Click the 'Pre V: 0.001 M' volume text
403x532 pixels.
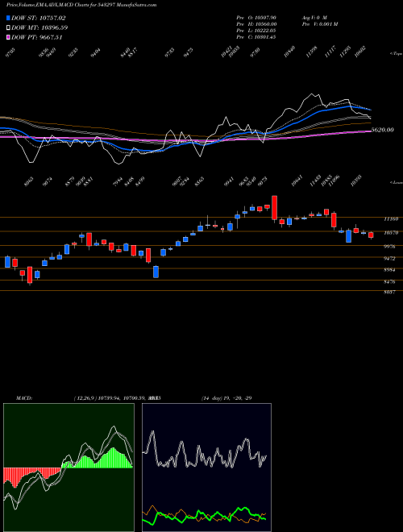[320, 23]
